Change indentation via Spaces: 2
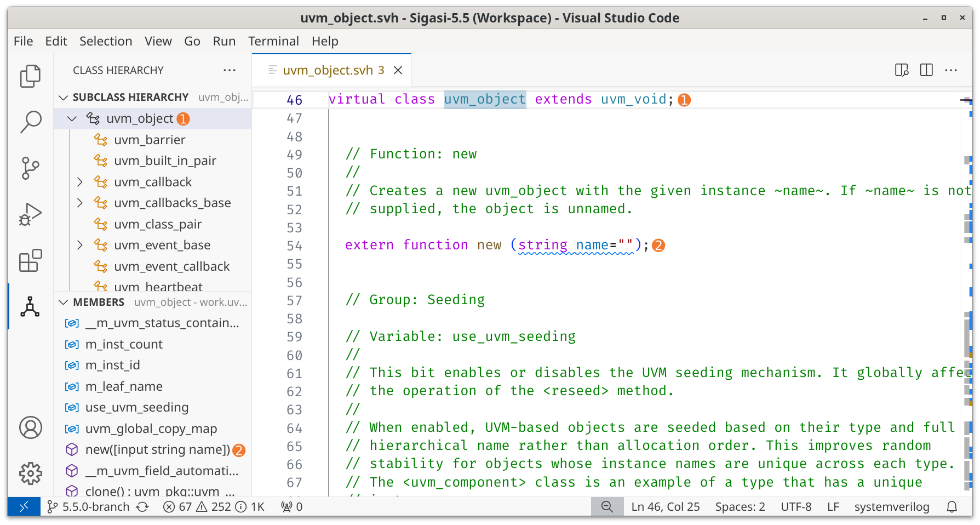The width and height of the screenshot is (980, 525). pos(740,507)
